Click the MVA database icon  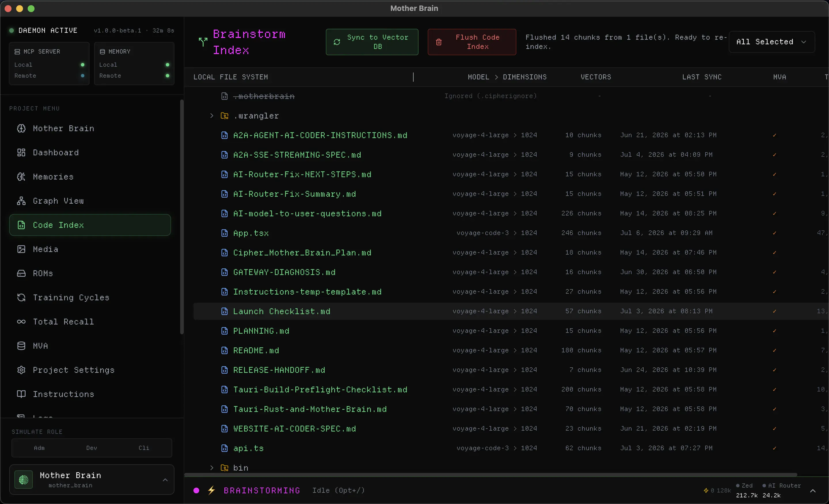[x=21, y=346]
